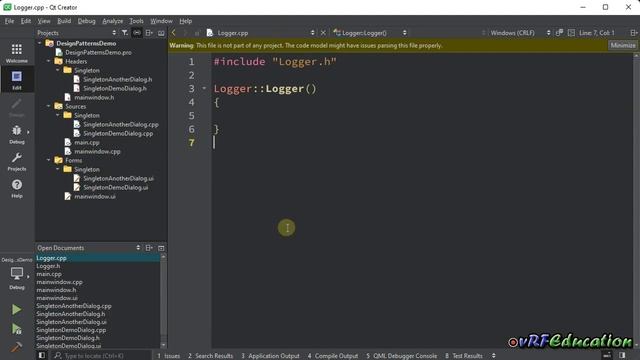This screenshot has width=640, height=360.
Task: Open the Help mode
Action: 17,188
